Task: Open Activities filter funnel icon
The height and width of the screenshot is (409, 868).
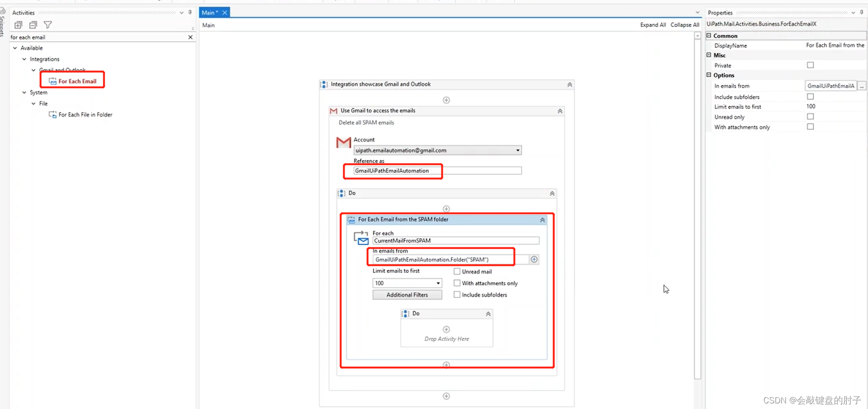Action: [48, 25]
